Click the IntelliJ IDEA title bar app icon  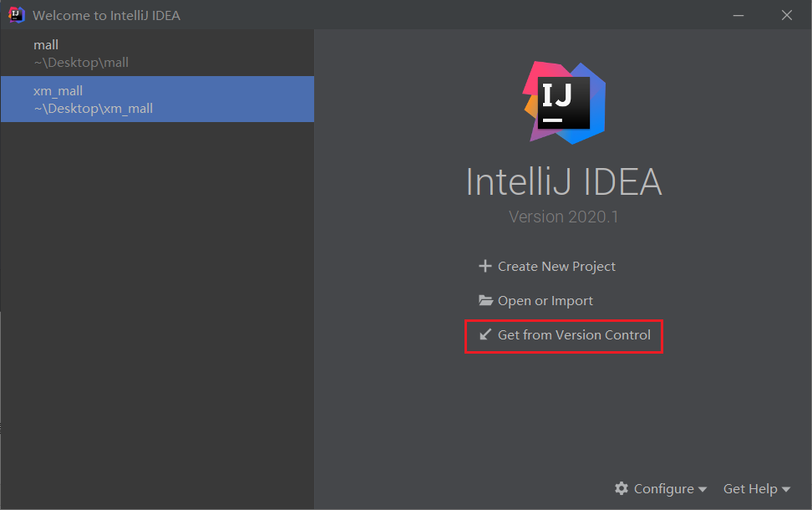tap(16, 15)
